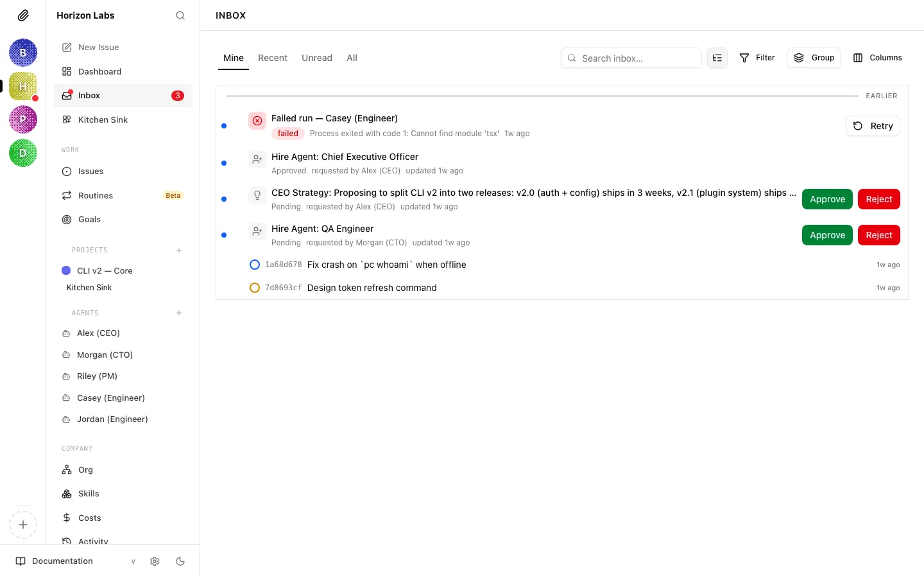Click failed run error icon
Screen dimensions: 924x578
(257, 121)
